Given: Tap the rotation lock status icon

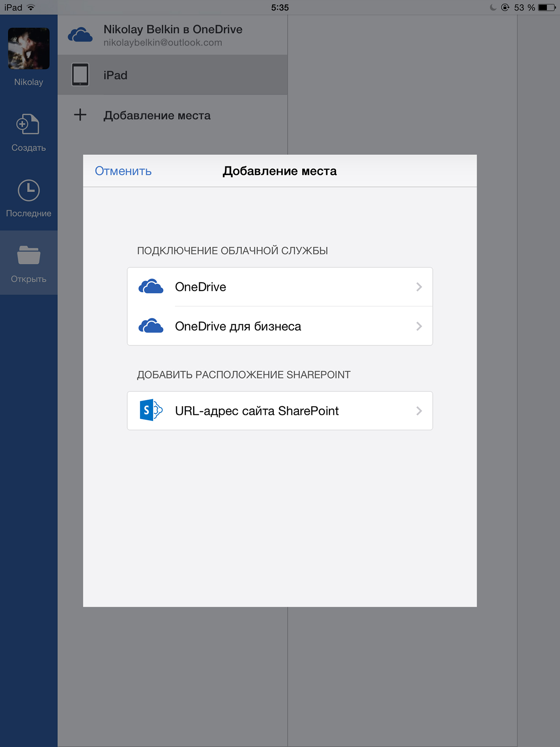Looking at the screenshot, I should pos(505,7).
